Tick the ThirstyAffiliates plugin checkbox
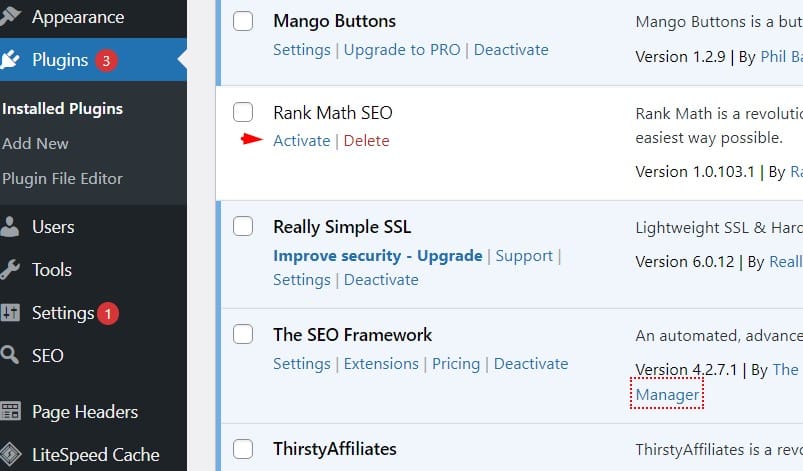The width and height of the screenshot is (803, 471). [243, 449]
